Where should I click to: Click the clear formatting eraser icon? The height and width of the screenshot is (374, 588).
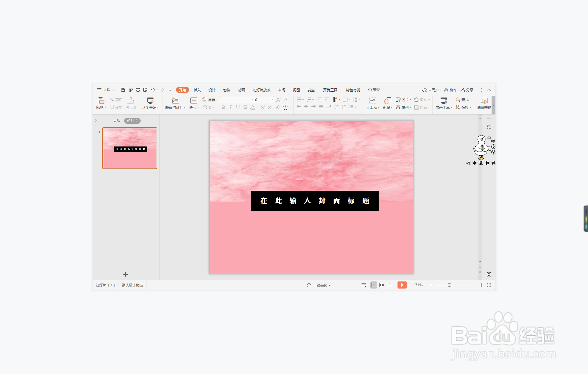pos(278,108)
